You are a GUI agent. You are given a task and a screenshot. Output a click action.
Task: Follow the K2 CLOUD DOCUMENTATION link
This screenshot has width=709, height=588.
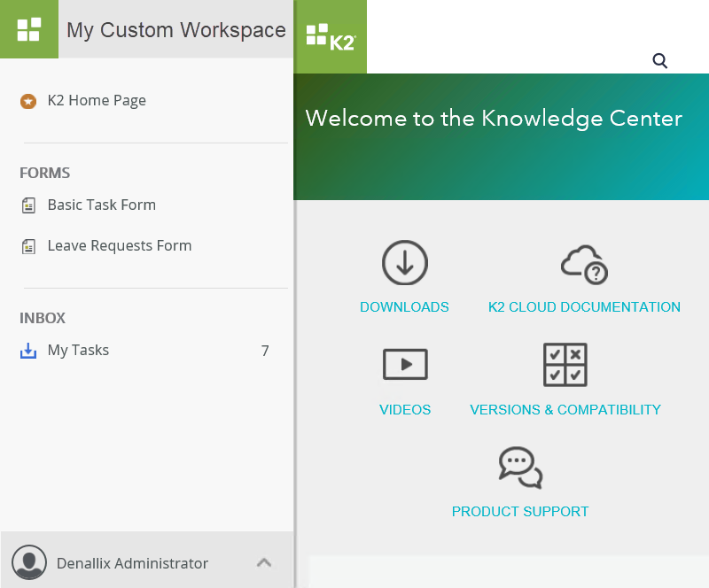coord(584,307)
